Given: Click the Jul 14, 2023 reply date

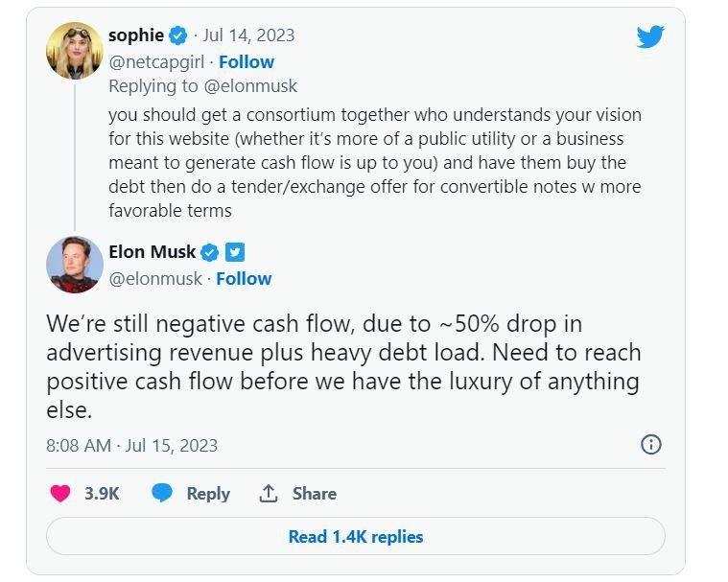Looking at the screenshot, I should pos(248,35).
